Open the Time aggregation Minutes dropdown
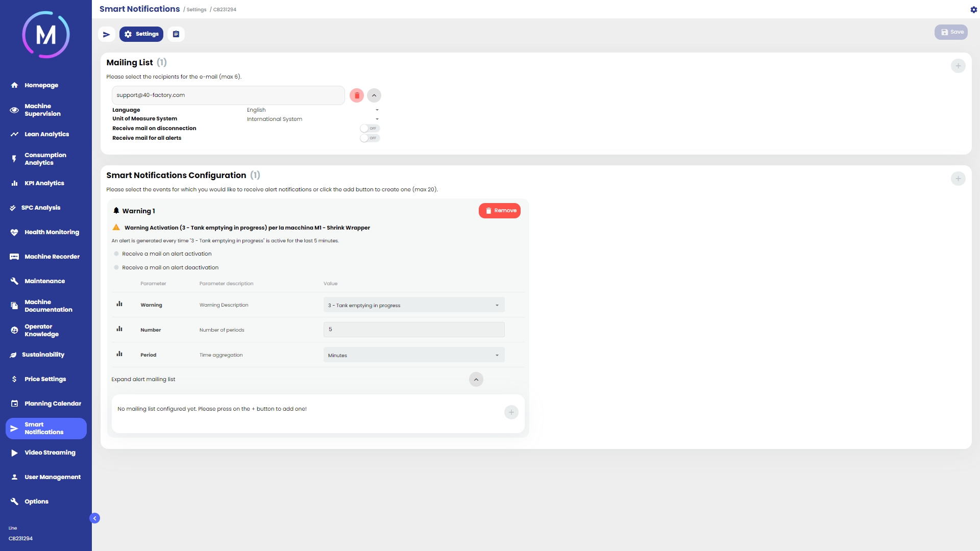980x551 pixels. pos(413,355)
